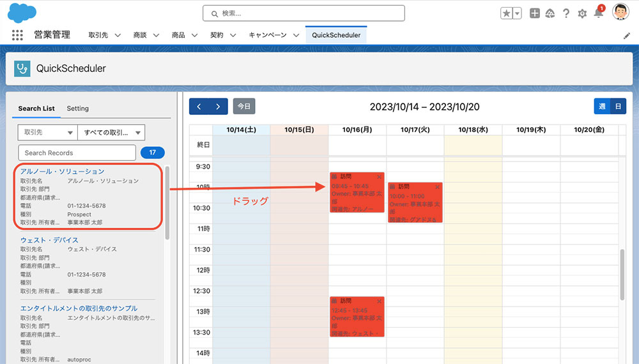Open the user profile avatar

pos(620,11)
